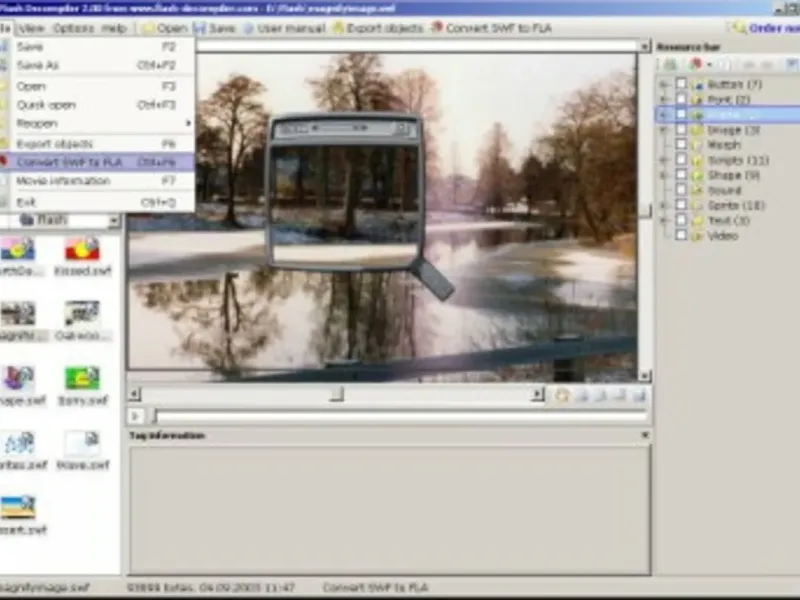Tick the Image resource checkbox
The image size is (800, 600).
[681, 130]
